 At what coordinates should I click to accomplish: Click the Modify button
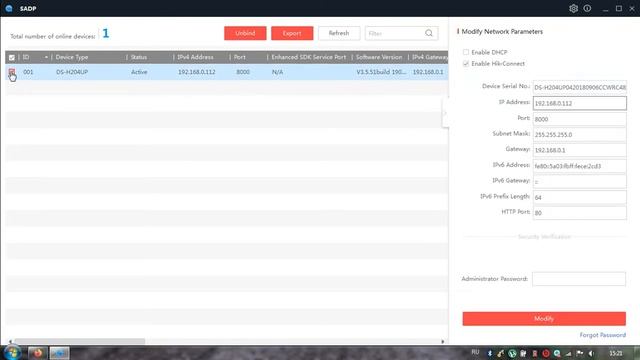click(544, 318)
